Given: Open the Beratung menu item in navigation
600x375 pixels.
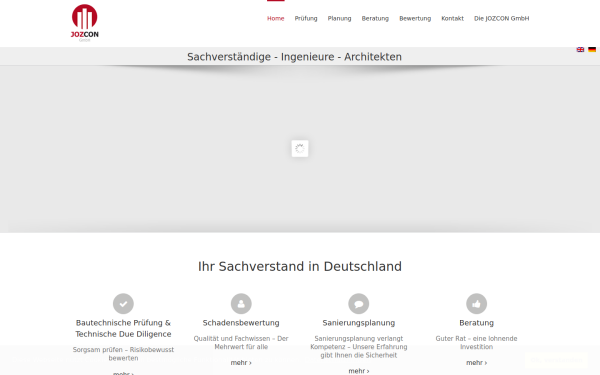Looking at the screenshot, I should [375, 18].
